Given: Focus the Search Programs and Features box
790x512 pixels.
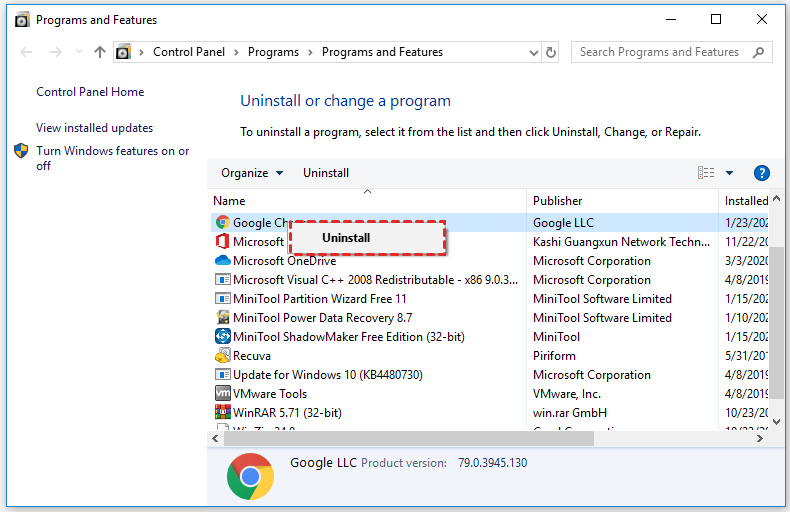Looking at the screenshot, I should [x=671, y=52].
